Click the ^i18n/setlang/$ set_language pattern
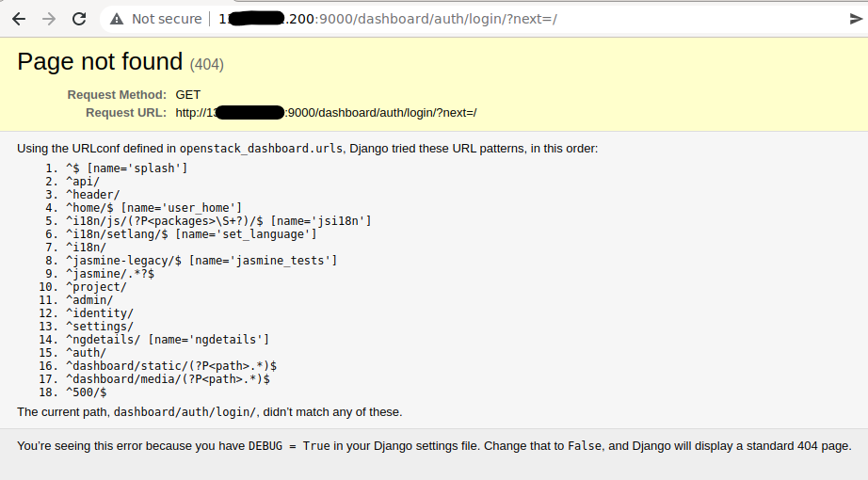The image size is (868, 480). (190, 234)
